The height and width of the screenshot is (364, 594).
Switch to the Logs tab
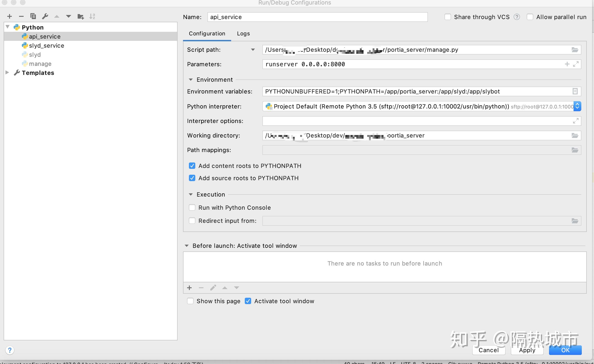click(243, 34)
